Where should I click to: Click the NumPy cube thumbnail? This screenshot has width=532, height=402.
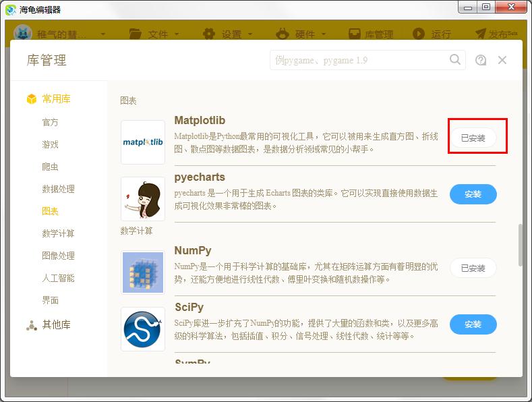pyautogui.click(x=143, y=272)
